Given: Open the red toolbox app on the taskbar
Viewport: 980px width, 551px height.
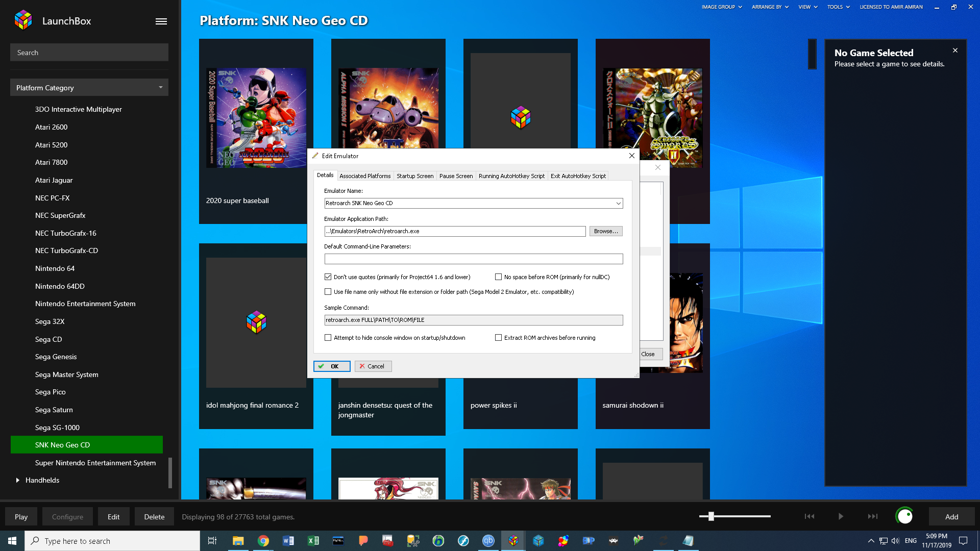Looking at the screenshot, I should pyautogui.click(x=388, y=541).
